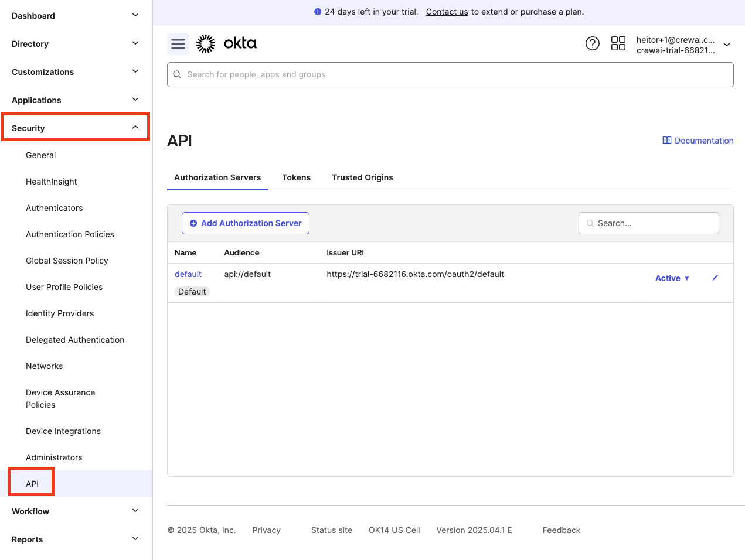Open the apps grid icon
The width and height of the screenshot is (745, 560).
[618, 43]
